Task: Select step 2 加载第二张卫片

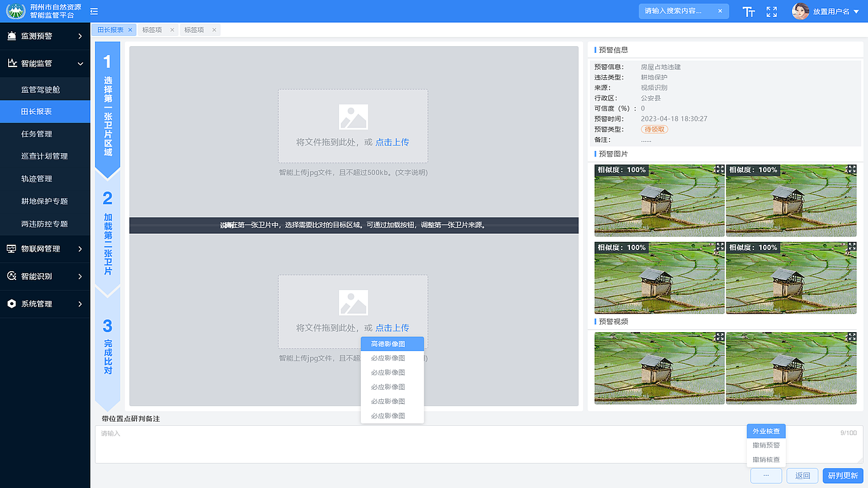Action: pyautogui.click(x=108, y=235)
